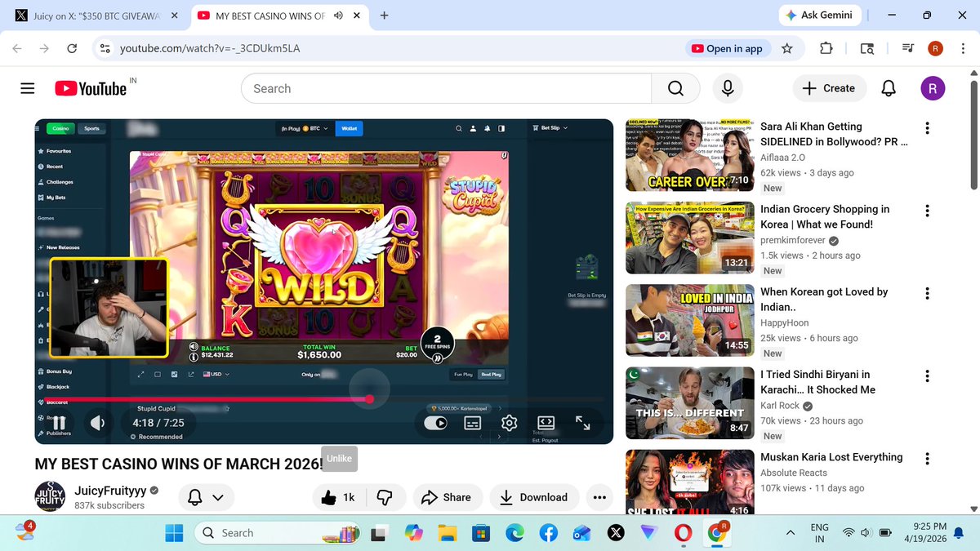This screenshot has width=980, height=551.
Task: Toggle the autoplay switch in player
Action: pyautogui.click(x=436, y=423)
